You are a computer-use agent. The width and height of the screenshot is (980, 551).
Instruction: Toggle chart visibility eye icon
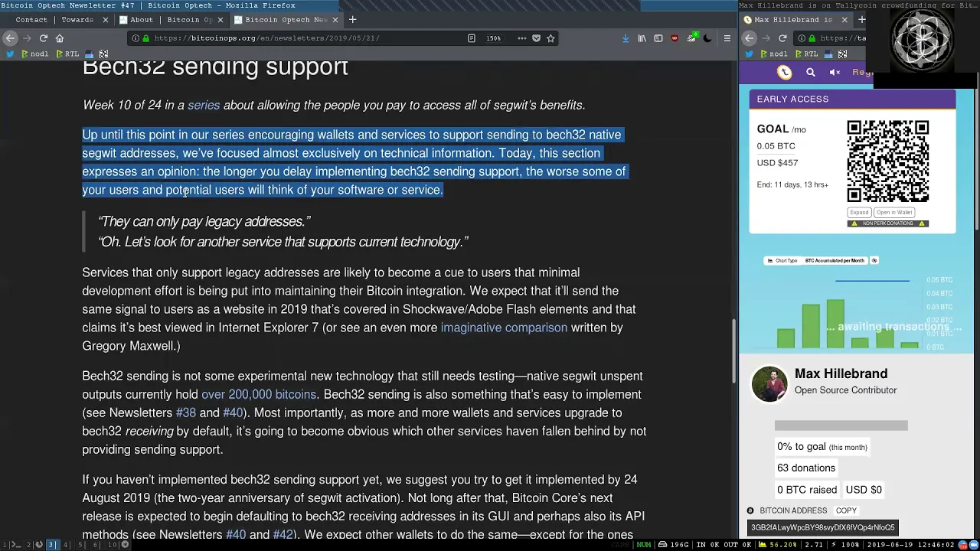(874, 260)
